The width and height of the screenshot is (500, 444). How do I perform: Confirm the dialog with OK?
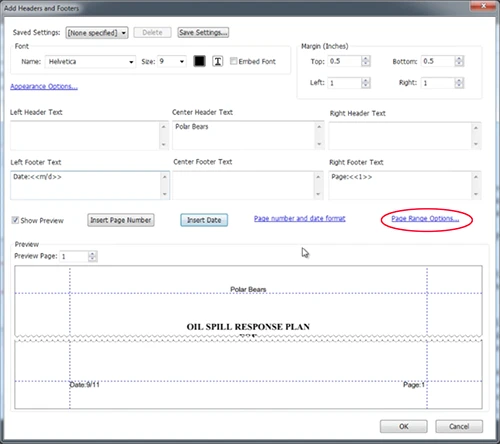tap(404, 426)
